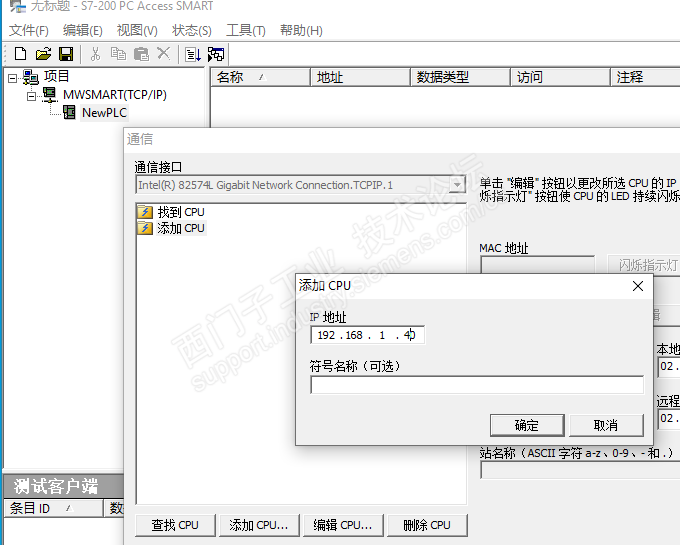
Task: Click the MAC 地址 field
Action: click(537, 264)
